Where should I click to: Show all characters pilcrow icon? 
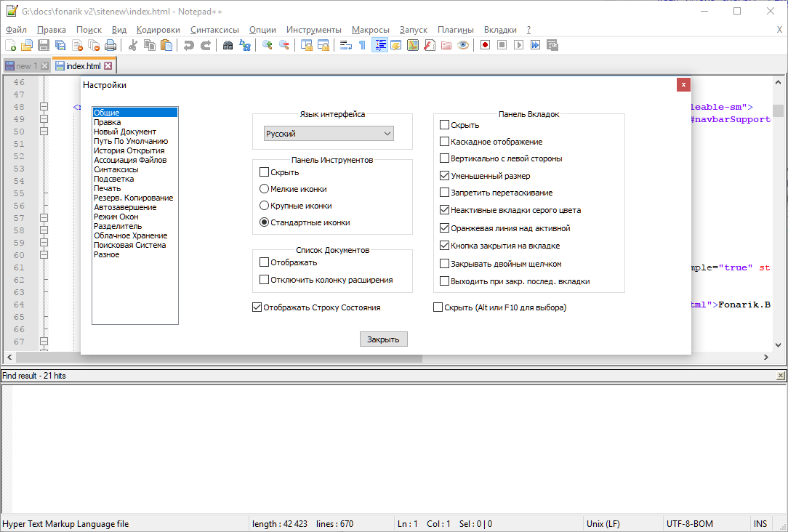(362, 45)
